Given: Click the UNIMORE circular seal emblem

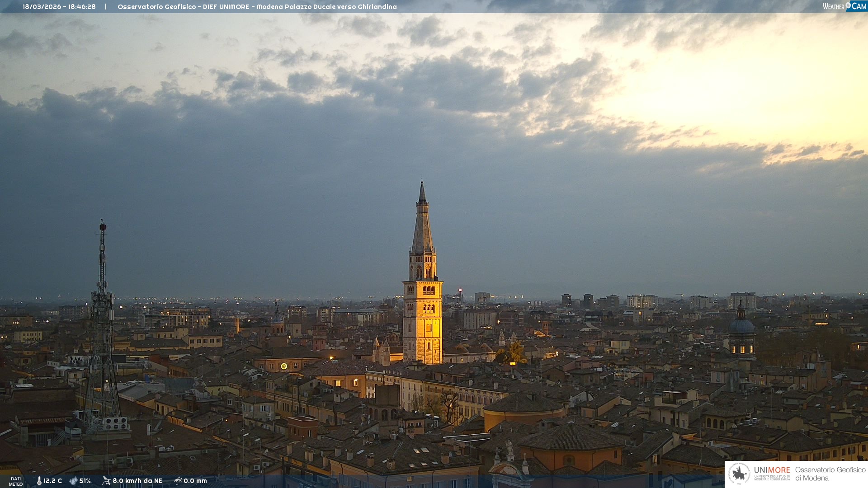Looking at the screenshot, I should [739, 474].
